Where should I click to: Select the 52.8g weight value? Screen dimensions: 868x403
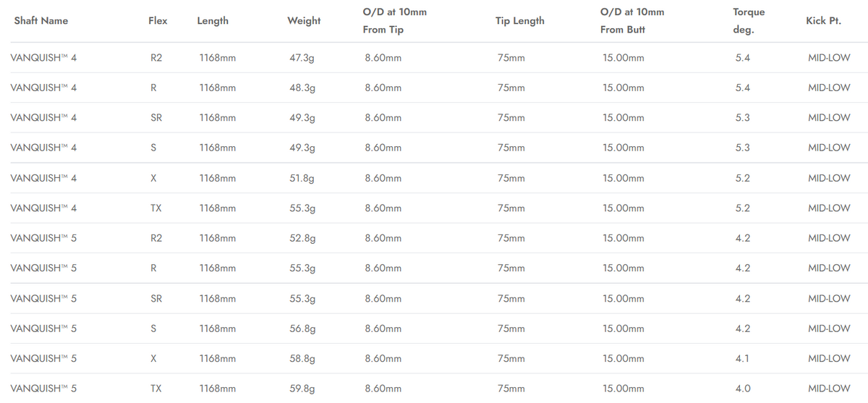302,238
